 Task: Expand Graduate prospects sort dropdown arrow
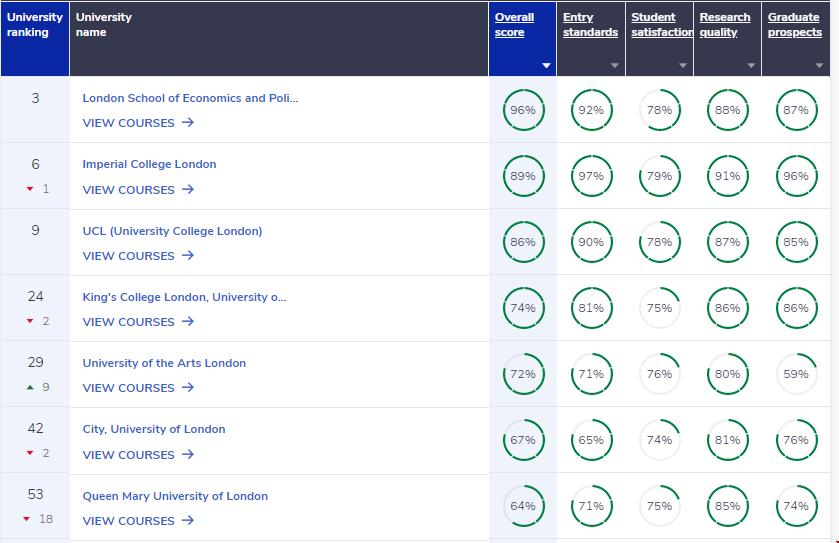[819, 66]
